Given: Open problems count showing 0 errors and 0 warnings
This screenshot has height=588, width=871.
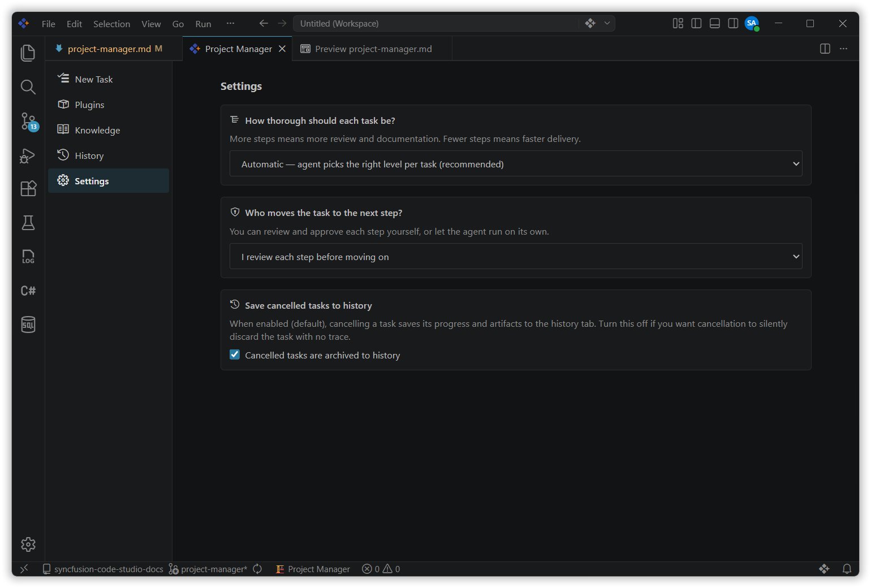Looking at the screenshot, I should pos(381,569).
